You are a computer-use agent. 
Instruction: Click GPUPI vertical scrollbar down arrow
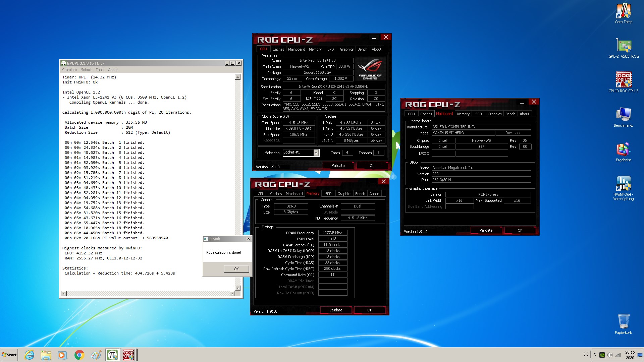click(x=238, y=288)
